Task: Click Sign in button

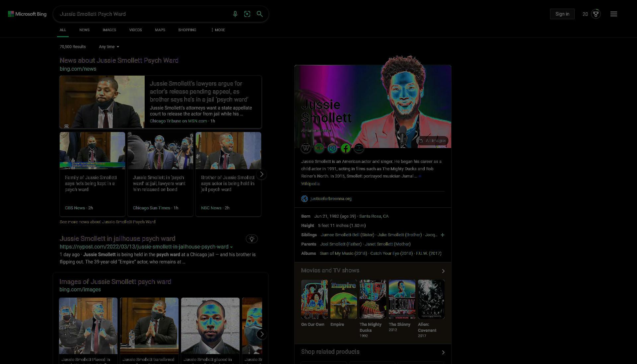Action: [x=562, y=14]
